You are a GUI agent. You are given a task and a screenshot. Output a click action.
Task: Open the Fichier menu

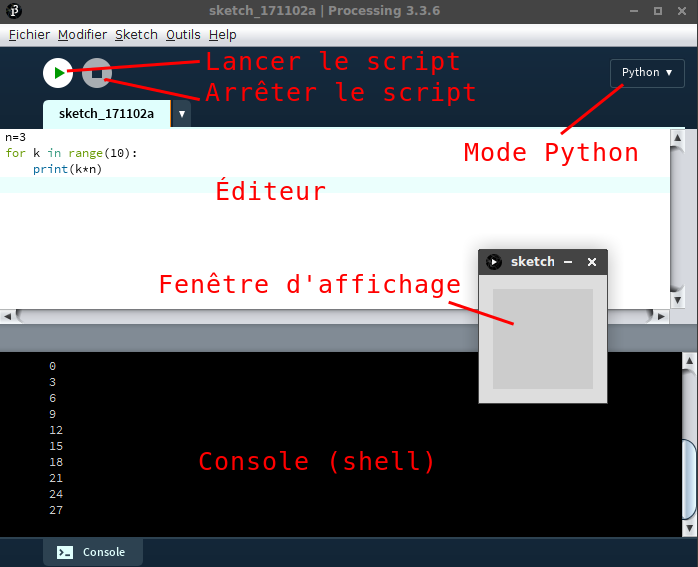[x=29, y=34]
